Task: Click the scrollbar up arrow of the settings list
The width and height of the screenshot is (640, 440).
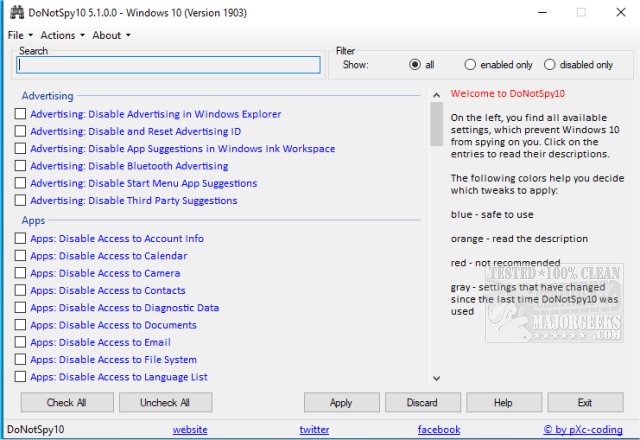Action: click(x=436, y=96)
